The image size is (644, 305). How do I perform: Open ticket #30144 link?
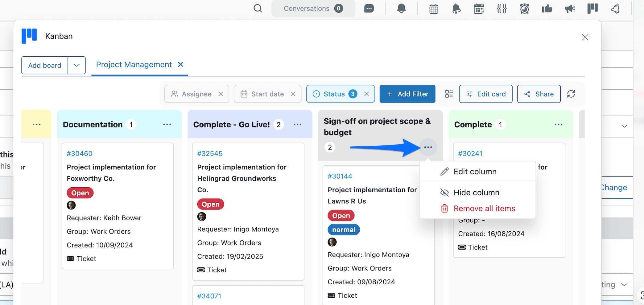coord(340,176)
